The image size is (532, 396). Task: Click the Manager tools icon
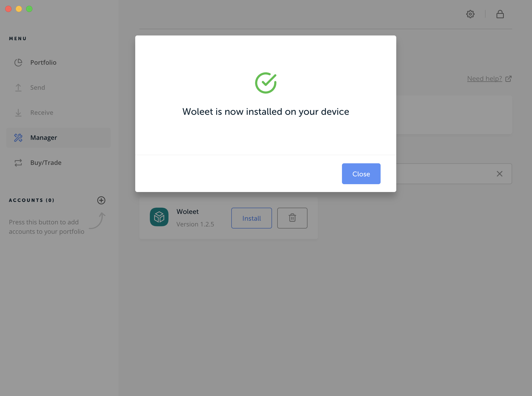point(18,138)
